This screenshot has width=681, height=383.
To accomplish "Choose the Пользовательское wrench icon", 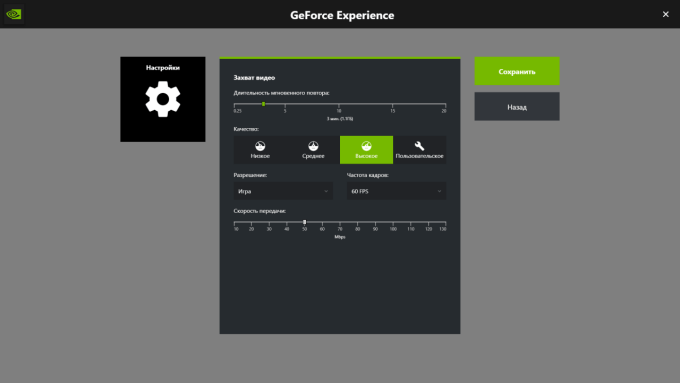I will pos(419,146).
